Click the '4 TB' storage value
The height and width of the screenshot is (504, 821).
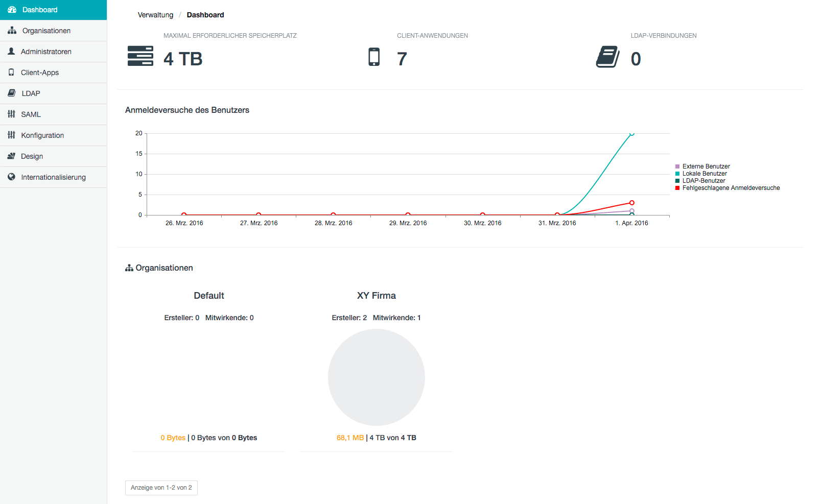(183, 59)
